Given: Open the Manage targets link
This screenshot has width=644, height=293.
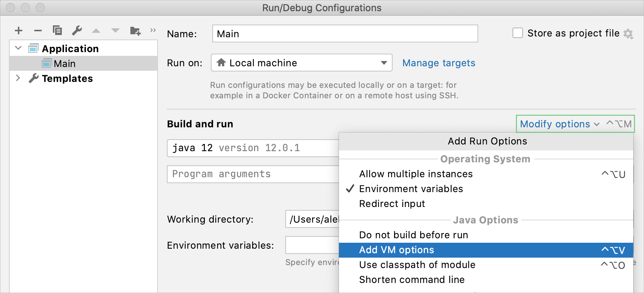Looking at the screenshot, I should (439, 63).
